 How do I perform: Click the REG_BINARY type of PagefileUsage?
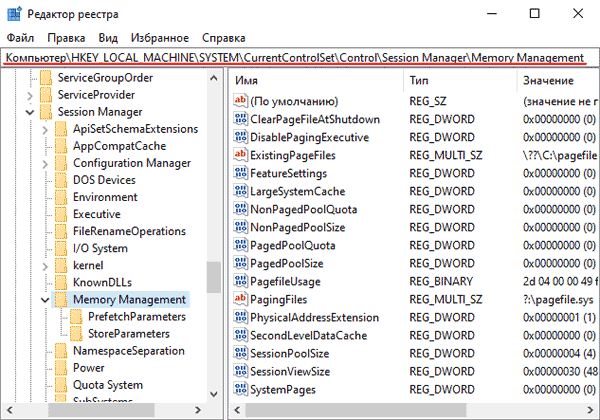click(x=441, y=281)
